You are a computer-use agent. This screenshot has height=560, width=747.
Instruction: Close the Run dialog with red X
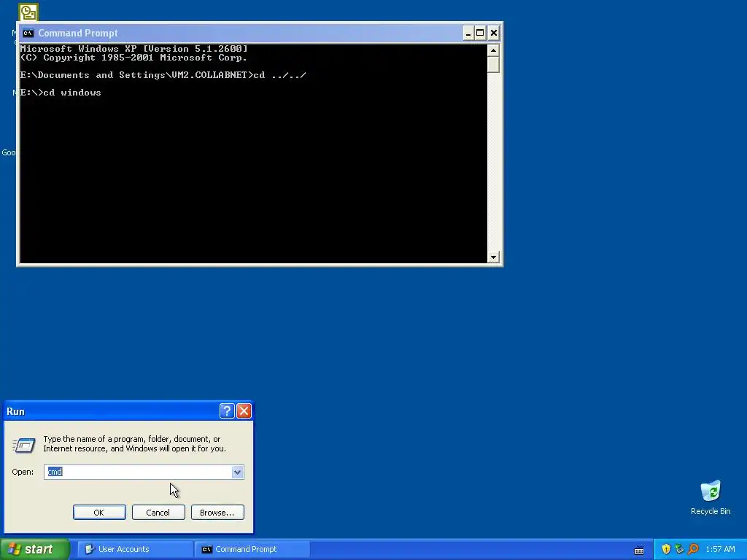pos(244,411)
